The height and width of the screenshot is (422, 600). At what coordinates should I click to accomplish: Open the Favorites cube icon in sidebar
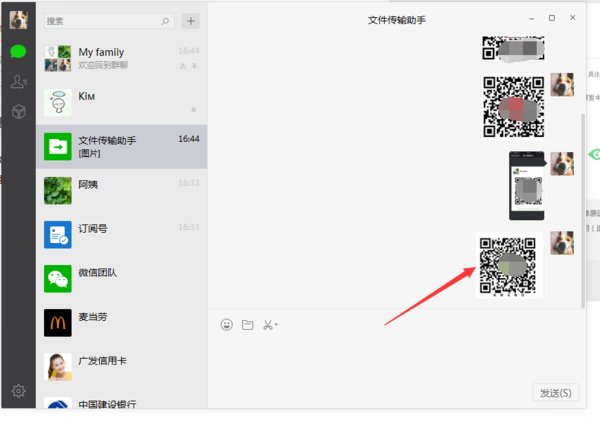(x=18, y=112)
